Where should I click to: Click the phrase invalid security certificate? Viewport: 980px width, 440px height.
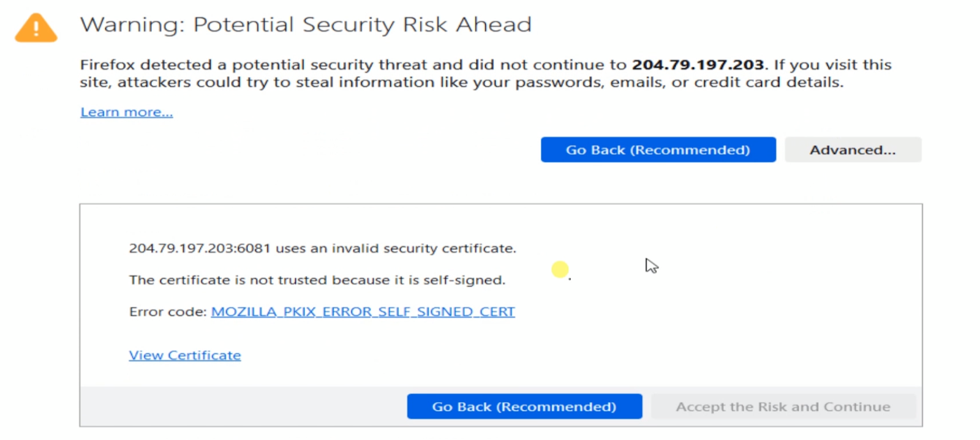[423, 248]
